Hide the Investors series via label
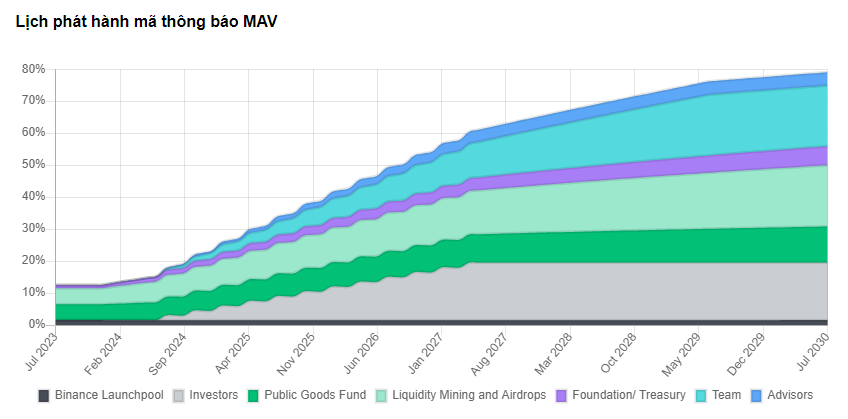The image size is (848, 419). click(214, 395)
